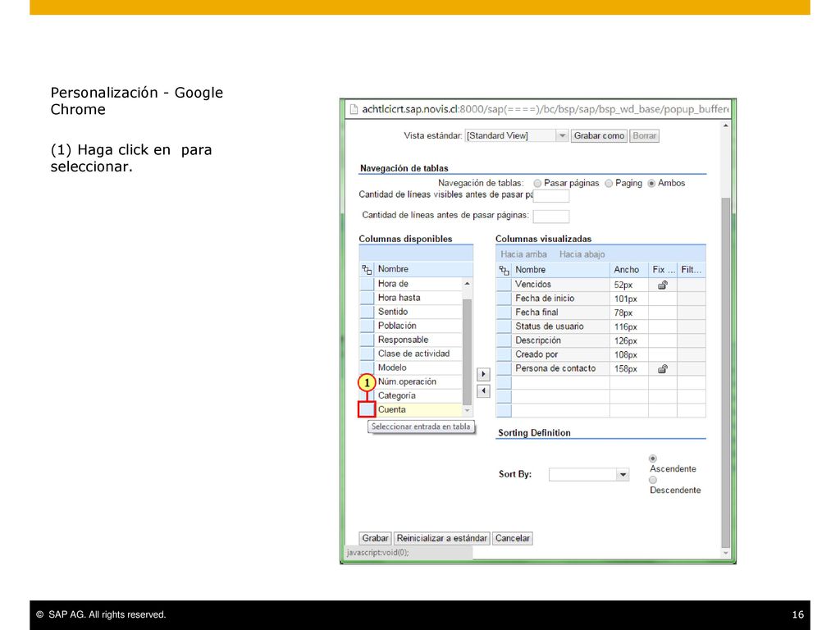Toggle the fix lock icon for Vencidos
840x630 pixels.
pos(663,285)
